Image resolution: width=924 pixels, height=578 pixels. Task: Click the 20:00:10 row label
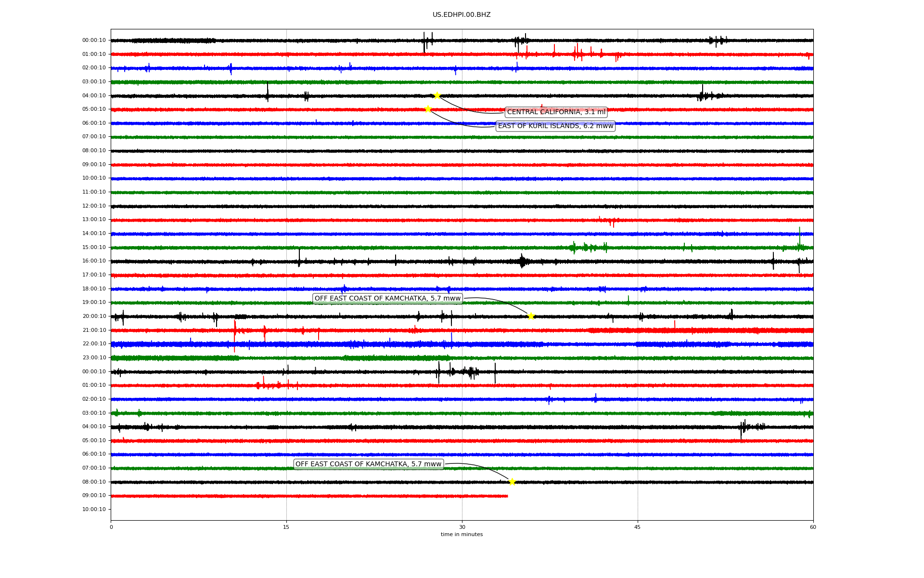[94, 316]
